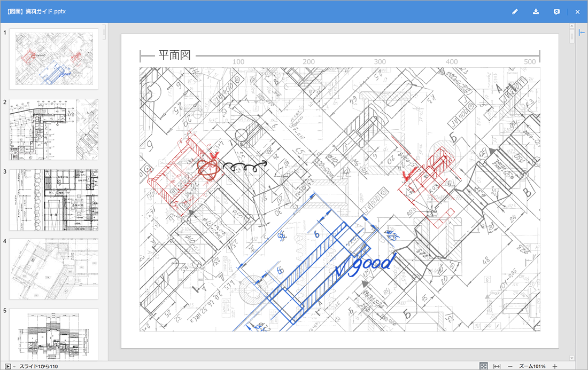Start the slideshow from status bar
588x370 pixels.
tap(7, 366)
